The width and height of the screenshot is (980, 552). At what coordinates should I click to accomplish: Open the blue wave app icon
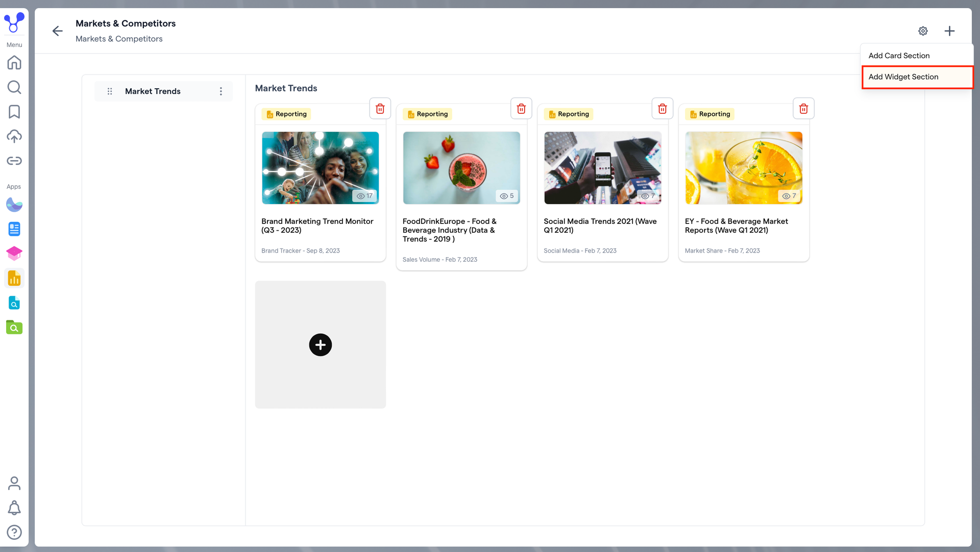point(14,205)
